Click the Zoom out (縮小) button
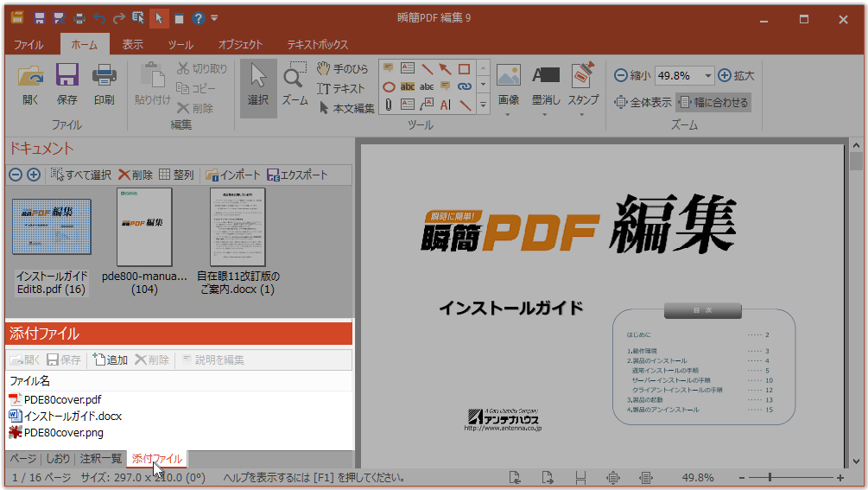Image resolution: width=868 pixels, height=490 pixels. (631, 75)
